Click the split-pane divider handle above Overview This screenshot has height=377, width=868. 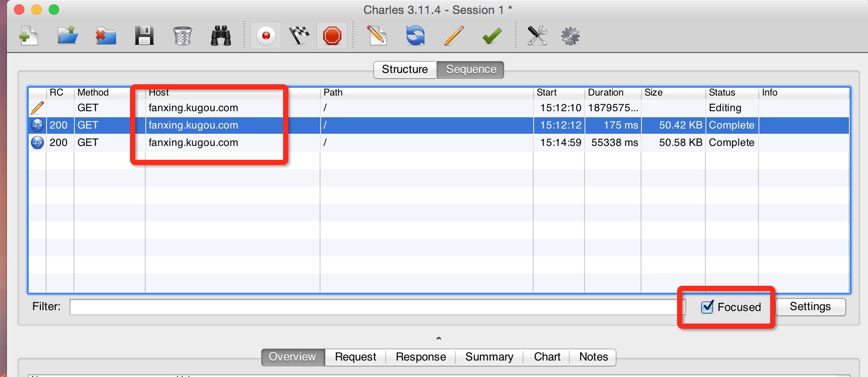(x=439, y=338)
